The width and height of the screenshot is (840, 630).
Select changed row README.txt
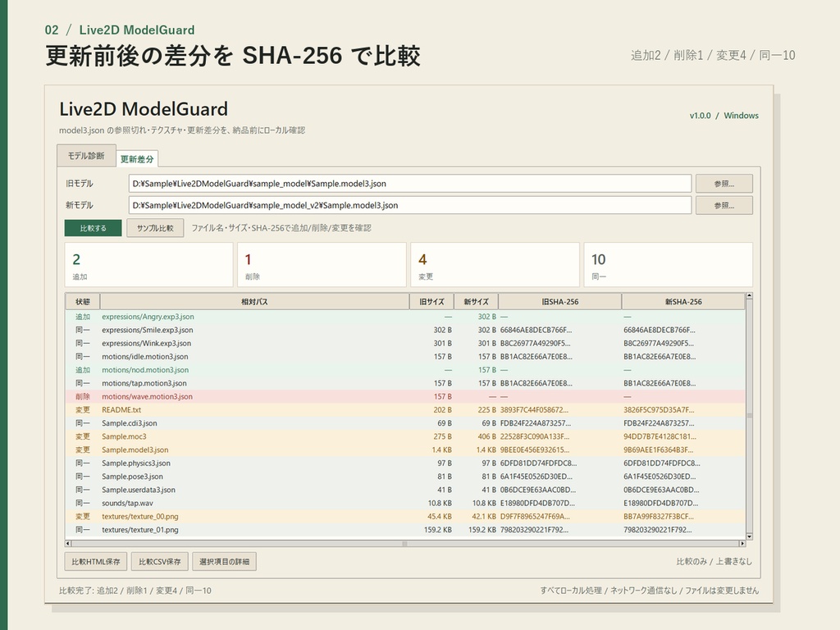coord(405,410)
